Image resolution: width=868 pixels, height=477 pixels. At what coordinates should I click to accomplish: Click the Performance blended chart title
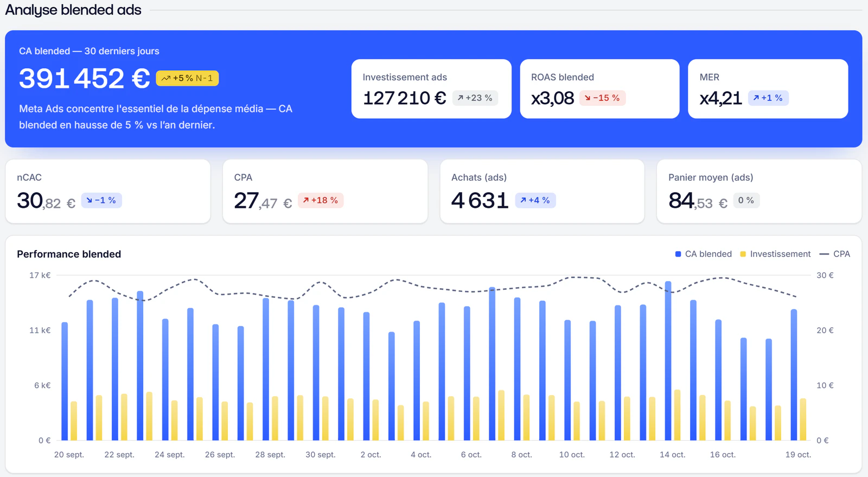[x=69, y=254]
